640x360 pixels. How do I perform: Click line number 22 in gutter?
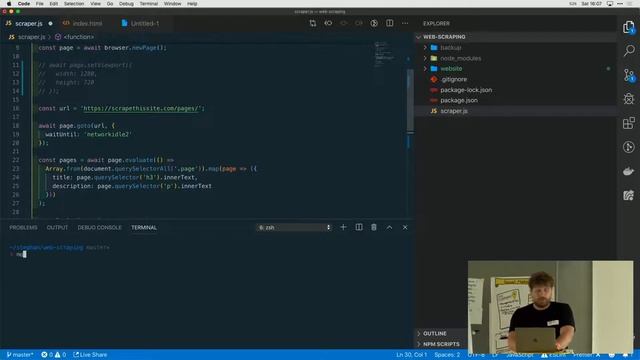point(16,160)
